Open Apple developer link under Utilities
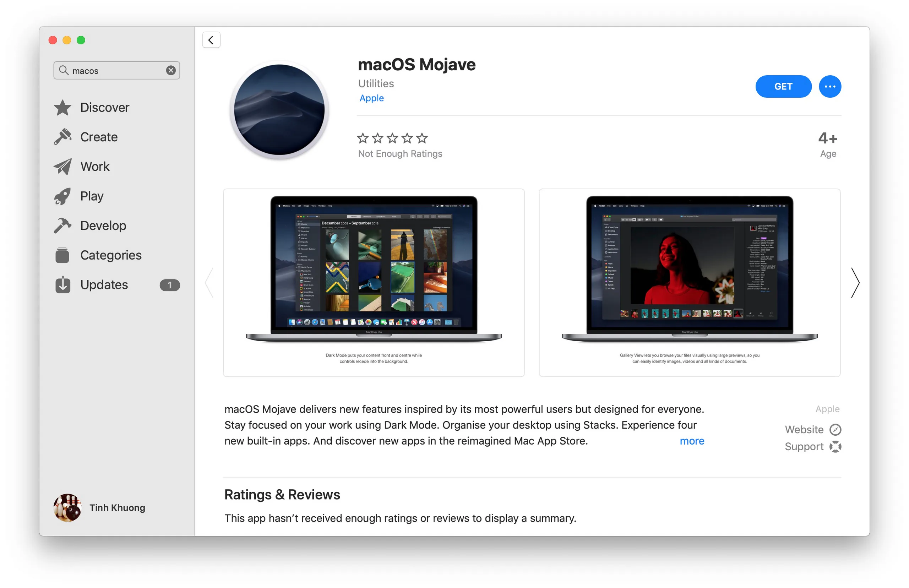The width and height of the screenshot is (909, 588). click(x=371, y=98)
